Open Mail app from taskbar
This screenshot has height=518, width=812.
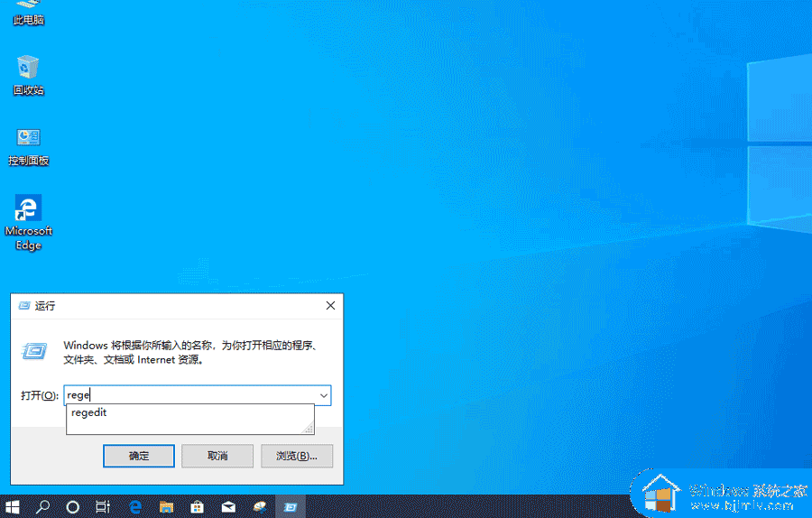pyautogui.click(x=228, y=506)
